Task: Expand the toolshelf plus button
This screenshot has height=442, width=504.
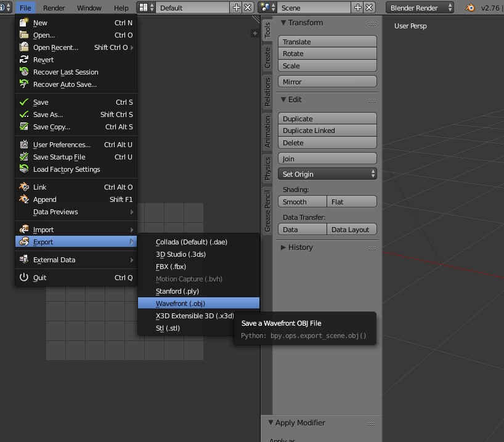Action: 255,33
